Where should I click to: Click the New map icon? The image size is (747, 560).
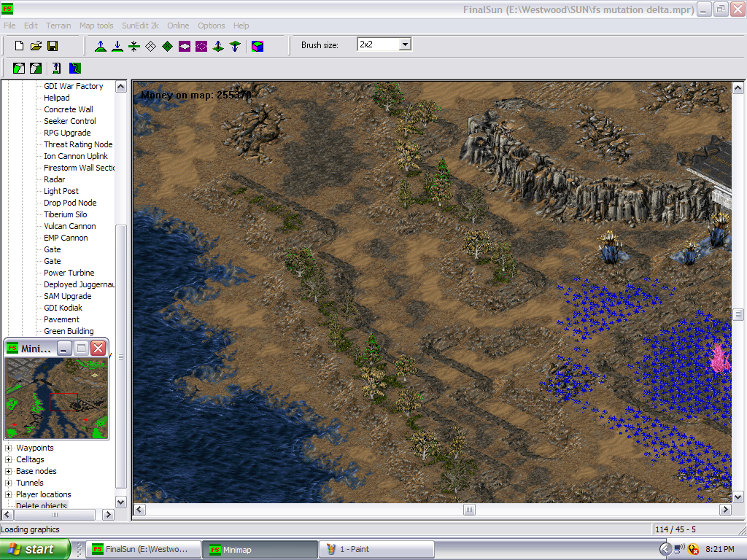(x=19, y=46)
